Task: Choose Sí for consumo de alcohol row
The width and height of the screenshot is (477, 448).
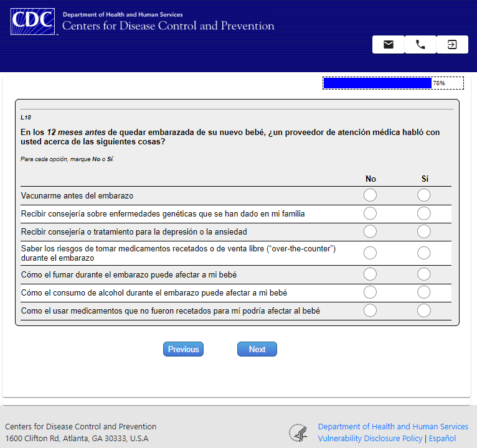Action: (x=424, y=292)
